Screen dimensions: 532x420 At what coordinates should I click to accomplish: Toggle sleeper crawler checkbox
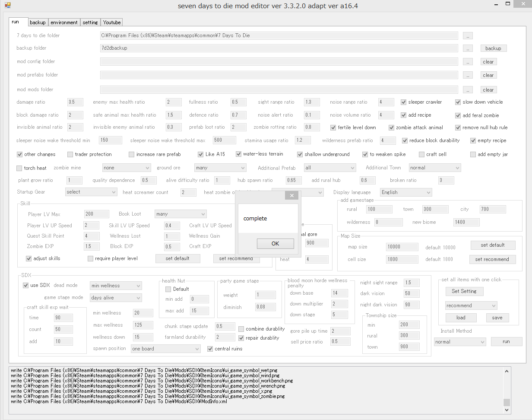click(403, 102)
